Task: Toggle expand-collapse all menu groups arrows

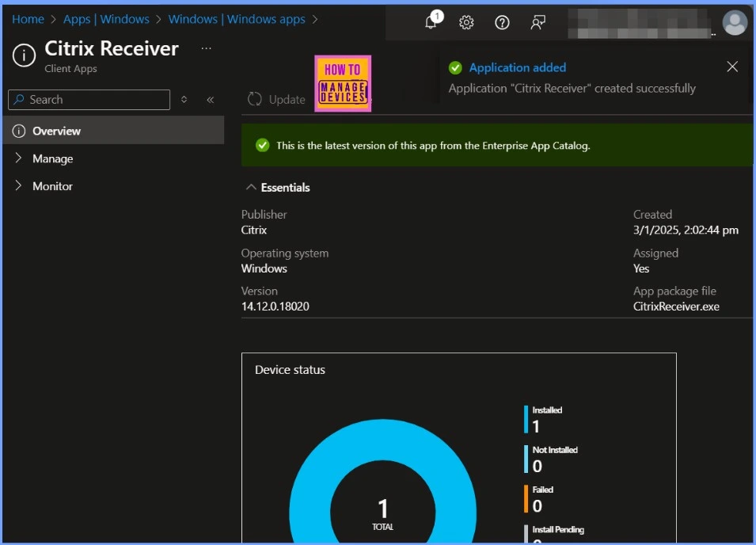Action: tap(184, 99)
